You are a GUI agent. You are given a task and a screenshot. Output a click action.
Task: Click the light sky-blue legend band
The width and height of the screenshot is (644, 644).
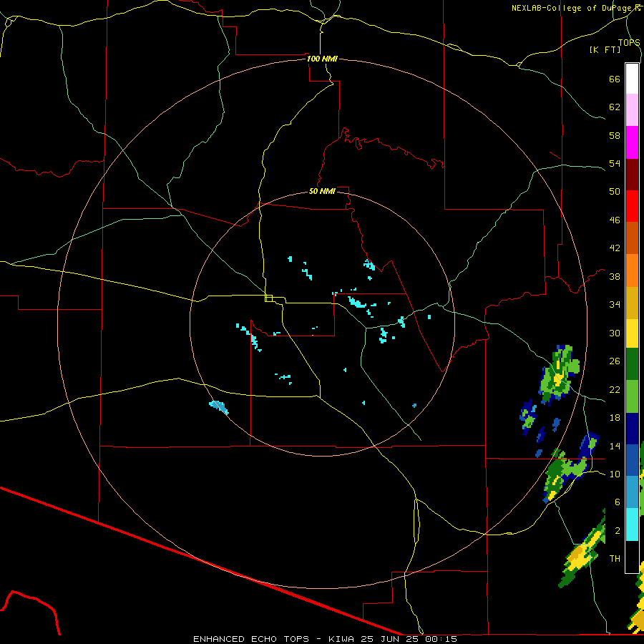tap(632, 492)
